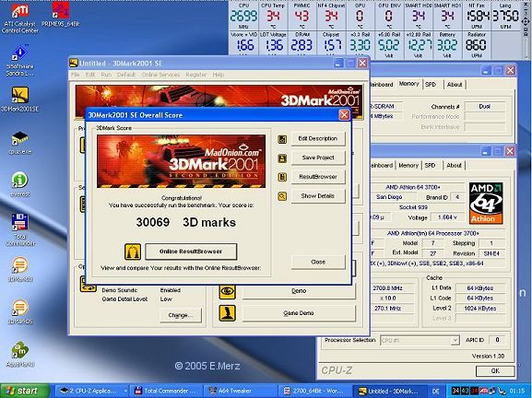Screen dimensions: 532x398
Task: Select the 3DMark03 desktop shortcut
Action: pyautogui.click(x=20, y=270)
